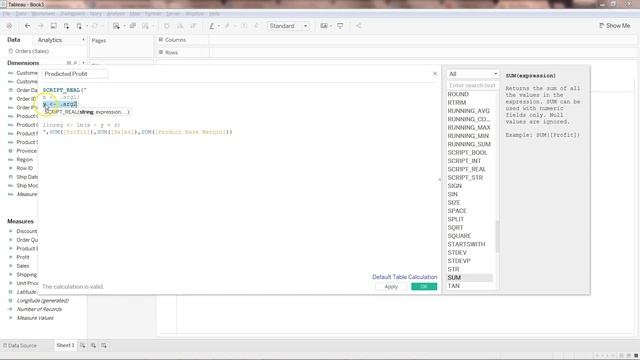Viewport: 640px width, 360px height.
Task: Select the Row ID dimension
Action: pos(24,168)
